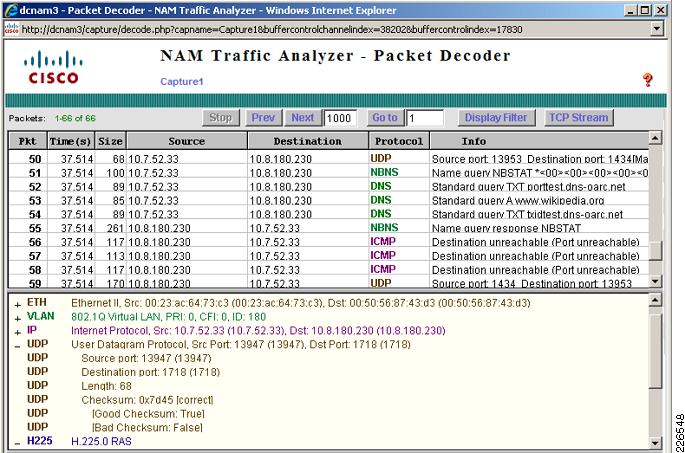Image resolution: width=685 pixels, height=453 pixels.
Task: Click the 'Ethernet II, Src:' ETH line
Action: tap(301, 303)
